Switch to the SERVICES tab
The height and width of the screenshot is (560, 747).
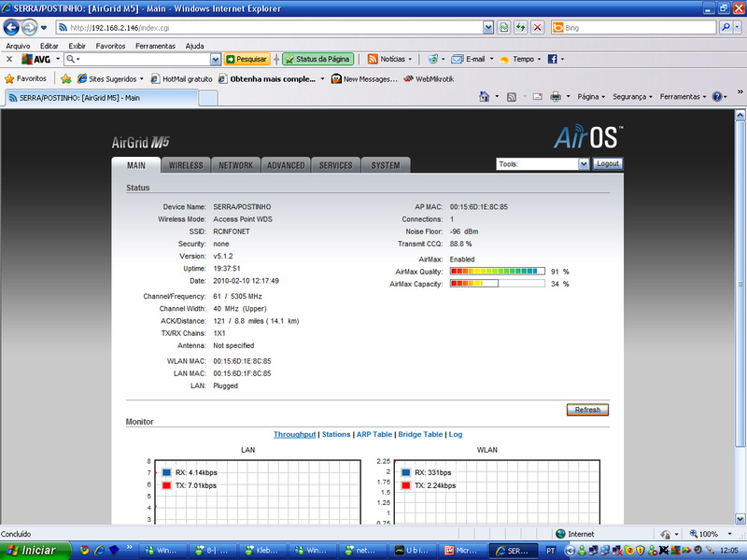tap(336, 165)
